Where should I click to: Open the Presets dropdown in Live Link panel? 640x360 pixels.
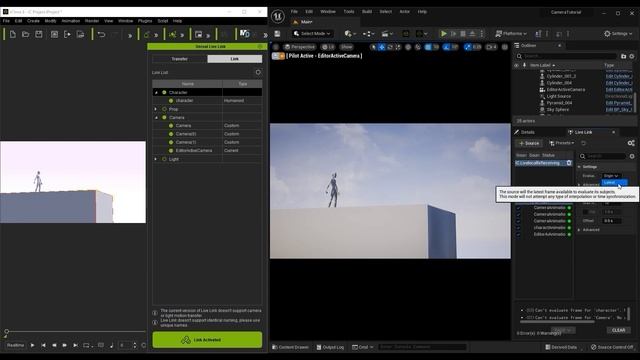coord(562,143)
